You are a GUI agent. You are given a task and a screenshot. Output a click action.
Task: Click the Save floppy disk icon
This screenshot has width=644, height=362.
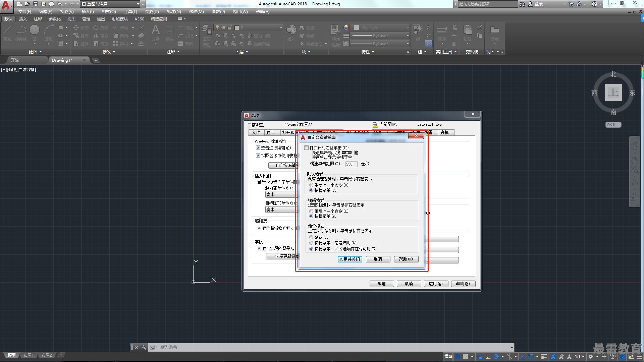[35, 4]
